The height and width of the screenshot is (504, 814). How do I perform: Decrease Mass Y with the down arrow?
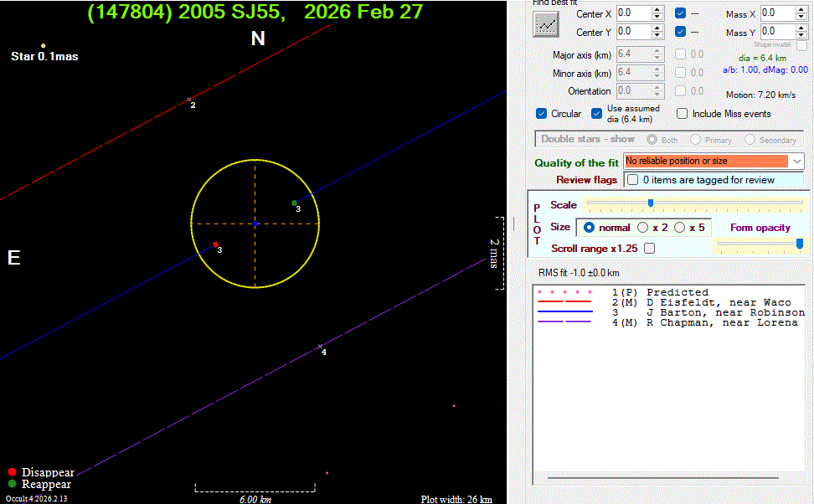pyautogui.click(x=803, y=36)
